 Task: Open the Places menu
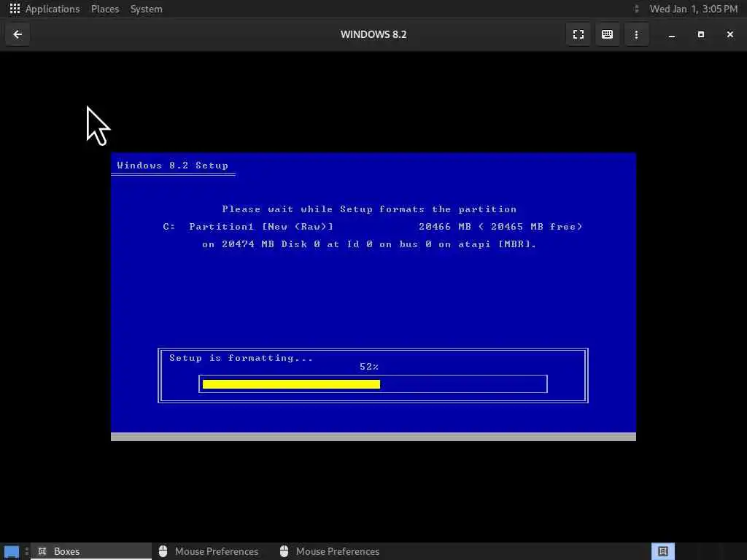[105, 9]
